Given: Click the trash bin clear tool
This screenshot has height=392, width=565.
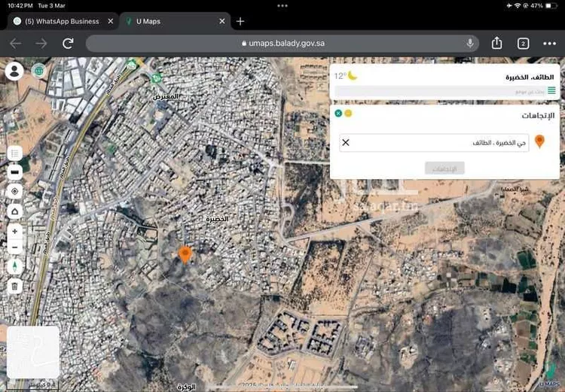Looking at the screenshot, I should (15, 287).
